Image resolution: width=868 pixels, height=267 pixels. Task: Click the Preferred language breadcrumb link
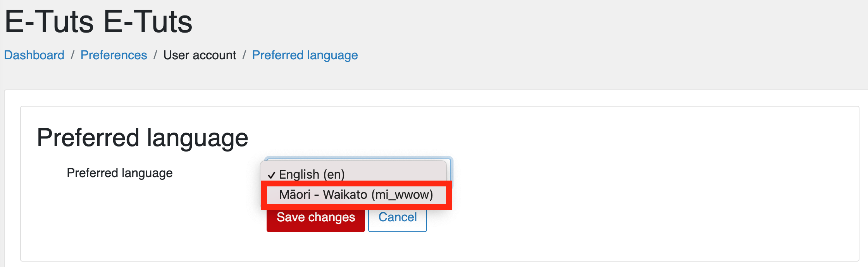coord(305,55)
